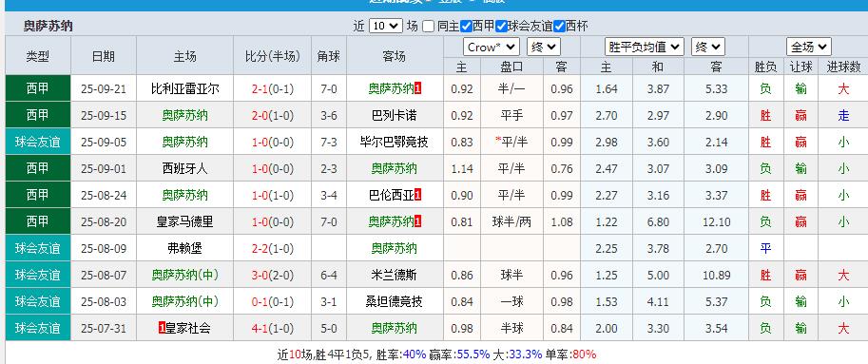
Task: Click the 单率 80% summary value
Action: [584, 354]
